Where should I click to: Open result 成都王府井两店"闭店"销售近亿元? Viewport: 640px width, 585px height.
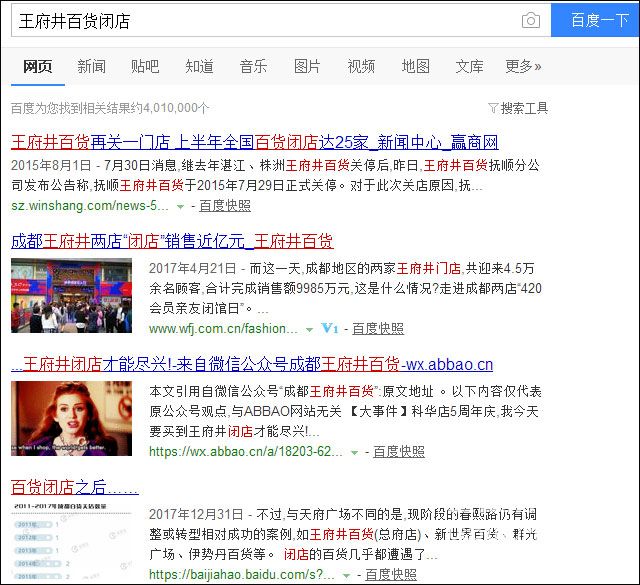click(172, 241)
